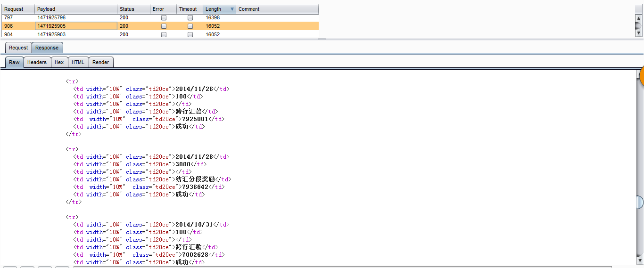
Task: Open the Hex view tab
Action: (59, 62)
